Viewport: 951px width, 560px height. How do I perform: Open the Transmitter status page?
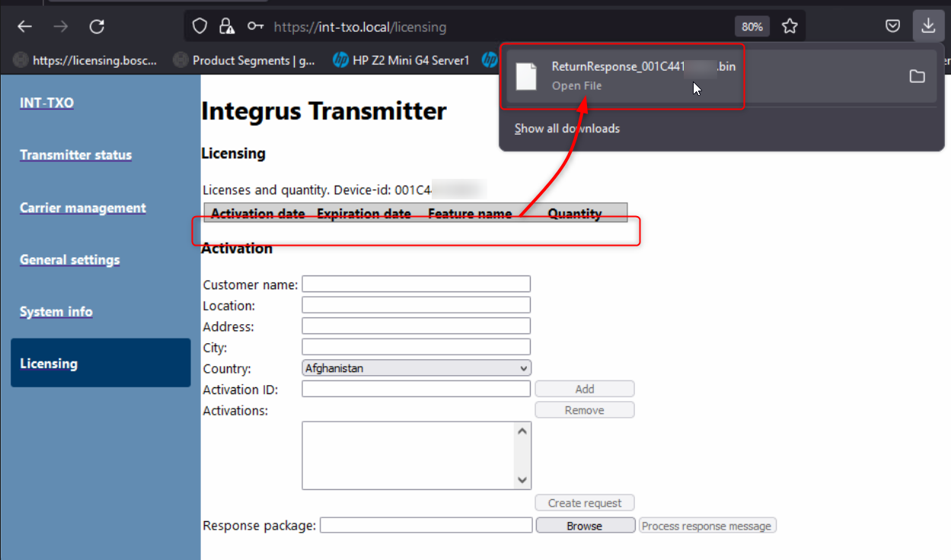(75, 155)
